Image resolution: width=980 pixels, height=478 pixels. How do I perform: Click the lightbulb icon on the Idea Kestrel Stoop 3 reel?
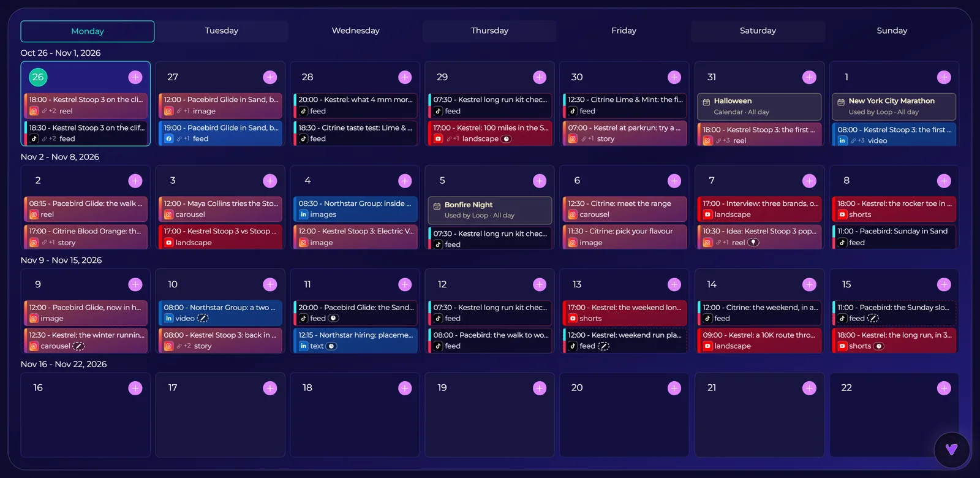753,243
